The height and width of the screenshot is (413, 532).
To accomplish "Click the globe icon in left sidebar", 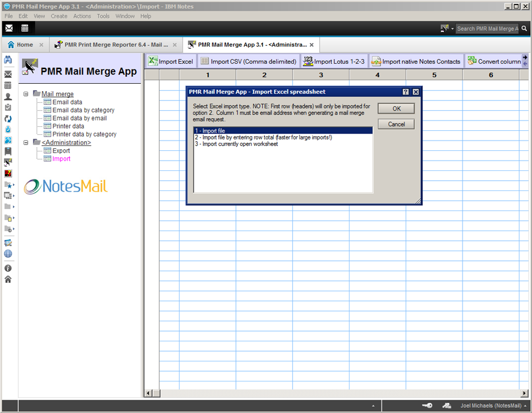I will coord(8,254).
